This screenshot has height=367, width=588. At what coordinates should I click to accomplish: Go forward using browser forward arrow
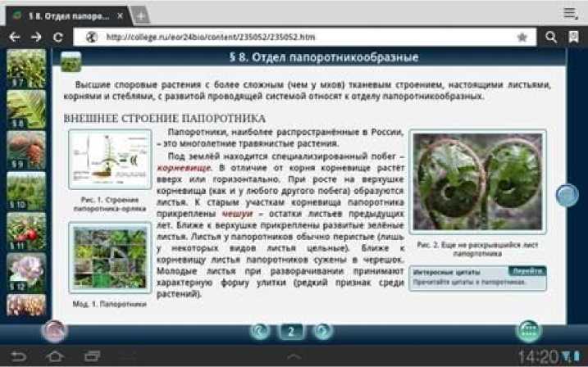point(36,37)
